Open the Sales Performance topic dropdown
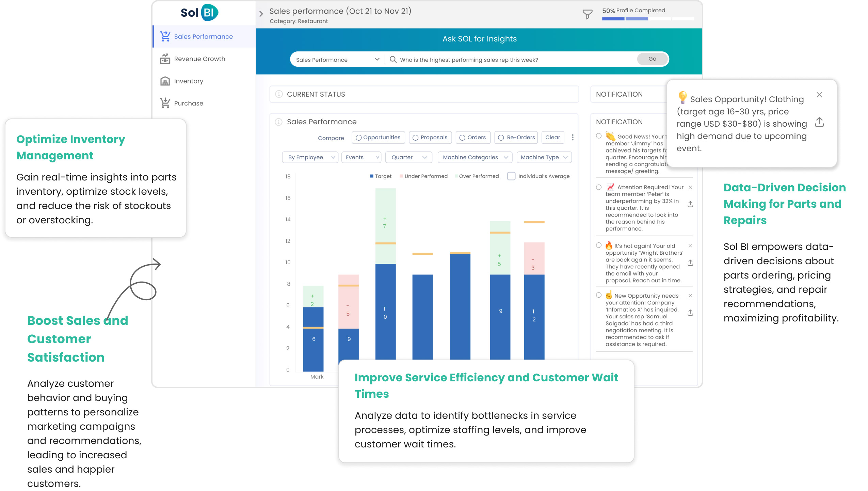 [337, 60]
